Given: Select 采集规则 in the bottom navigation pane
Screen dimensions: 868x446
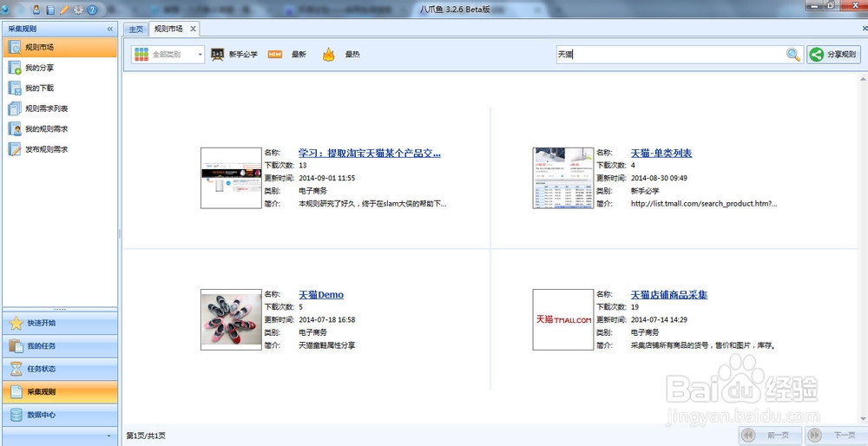Looking at the screenshot, I should 60,392.
